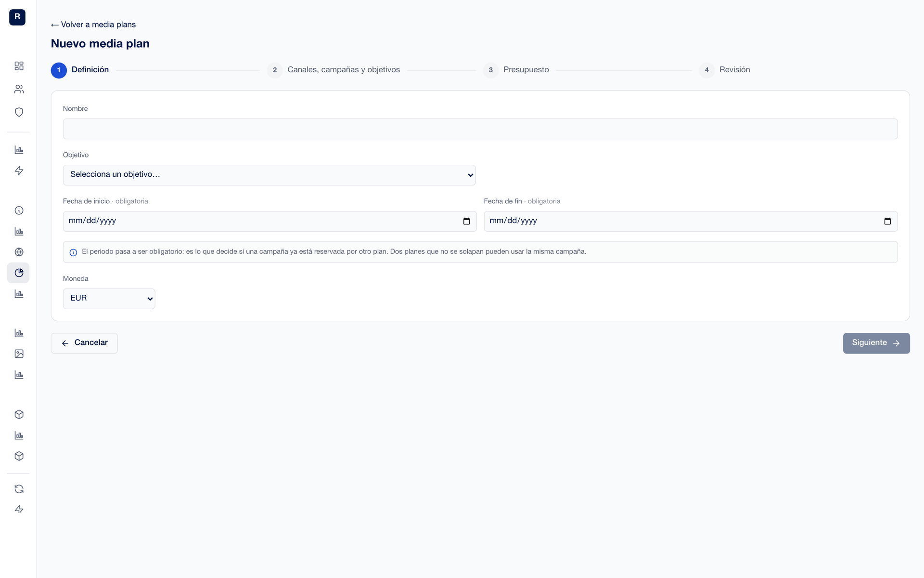Screen dimensions: 924x578
Task: Open the dashboard grid icon in the sidebar
Action: tap(19, 66)
